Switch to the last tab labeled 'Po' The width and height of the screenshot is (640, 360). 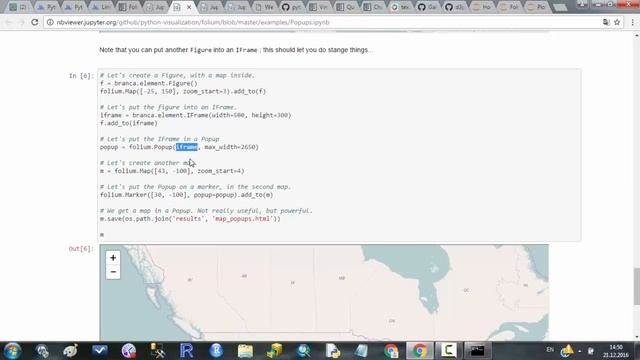pos(537,7)
